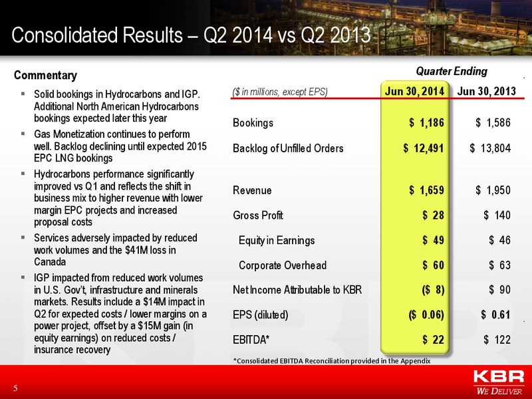This screenshot has height=399, width=532.
Task: Select the $ 12,491 backlog value
Action: [424, 148]
